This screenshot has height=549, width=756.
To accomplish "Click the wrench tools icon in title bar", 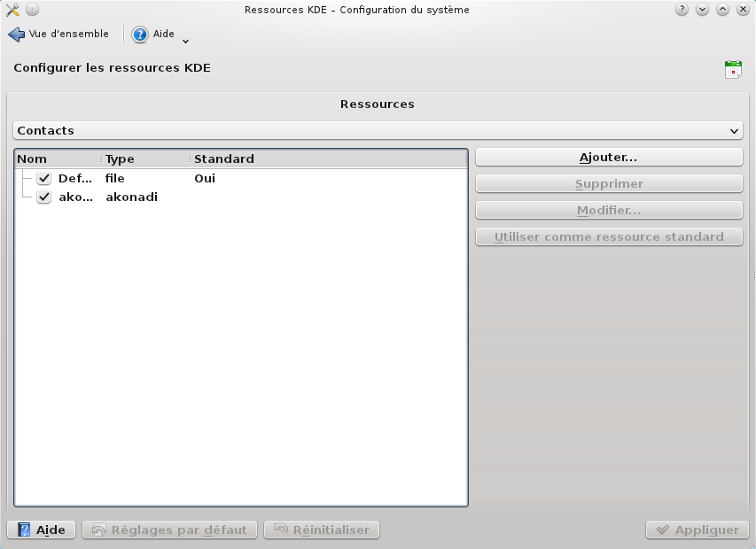I will pos(12,10).
